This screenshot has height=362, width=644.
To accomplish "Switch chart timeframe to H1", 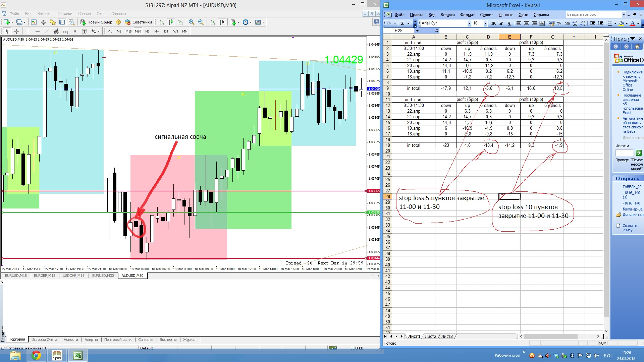I will pos(147,31).
